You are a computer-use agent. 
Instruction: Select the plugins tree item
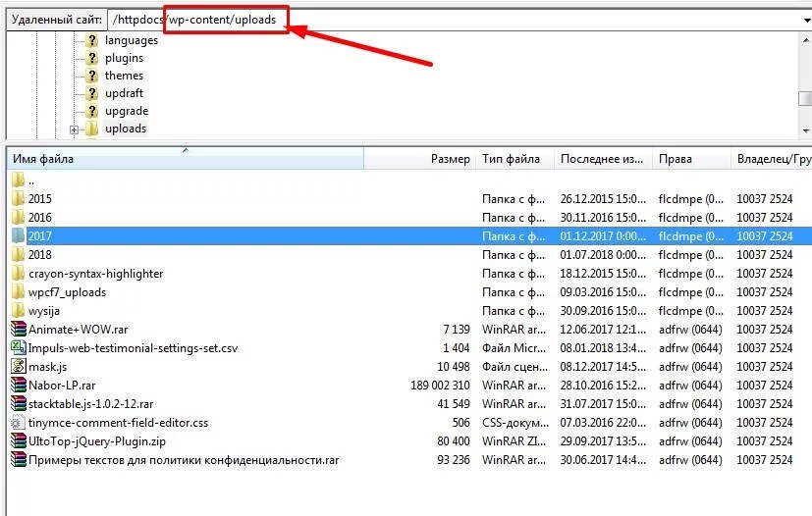125,58
